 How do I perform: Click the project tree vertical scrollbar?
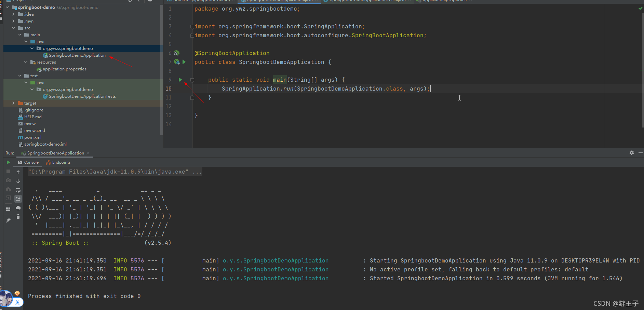click(x=162, y=70)
